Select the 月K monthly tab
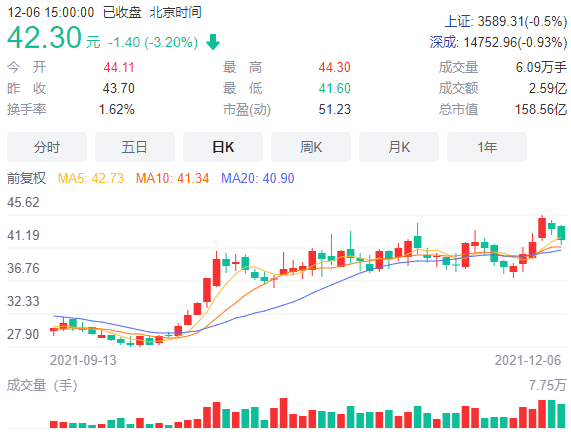The width and height of the screenshot is (571, 435). [399, 147]
